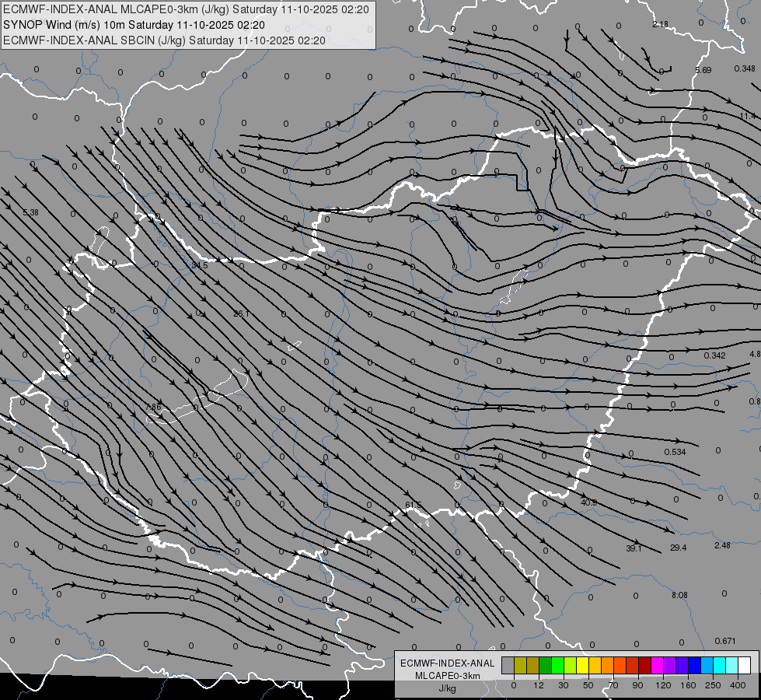Click the map value 5.69

(703, 71)
